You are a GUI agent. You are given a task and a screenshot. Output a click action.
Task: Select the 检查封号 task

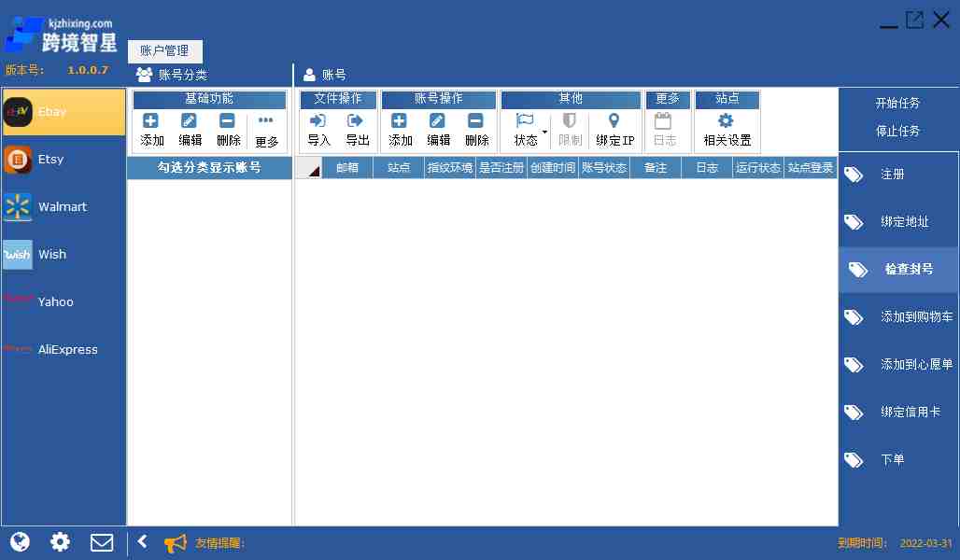(x=898, y=270)
